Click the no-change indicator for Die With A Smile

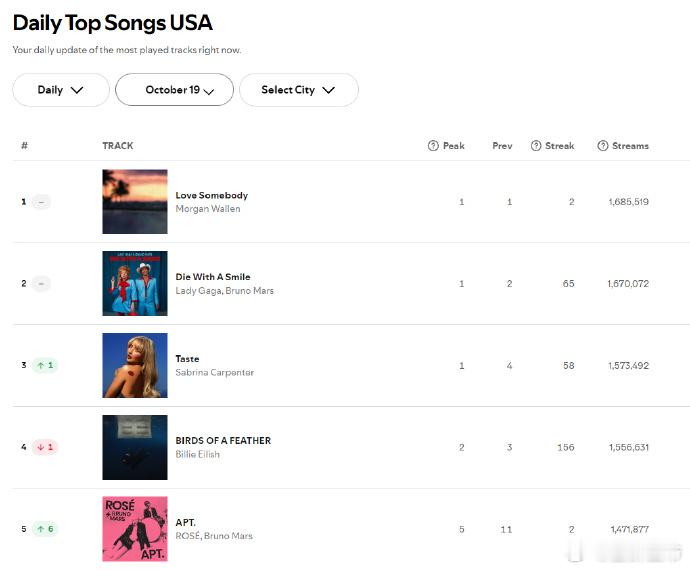click(41, 283)
